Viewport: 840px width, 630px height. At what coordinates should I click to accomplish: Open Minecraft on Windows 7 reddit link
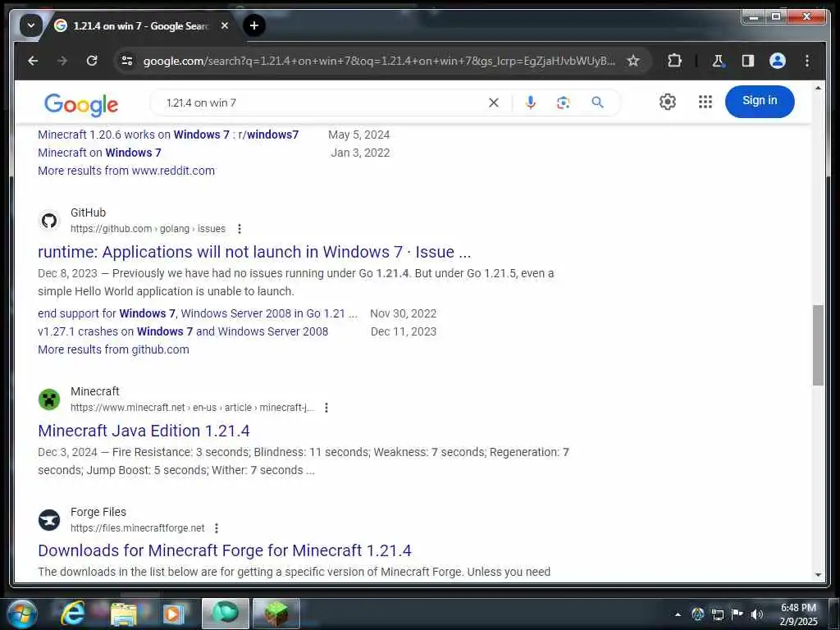[99, 153]
